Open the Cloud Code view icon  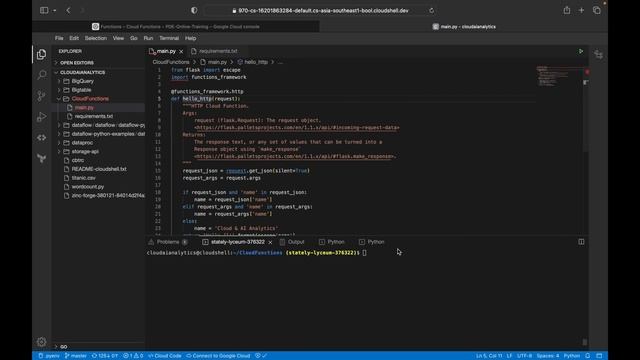click(x=42, y=138)
